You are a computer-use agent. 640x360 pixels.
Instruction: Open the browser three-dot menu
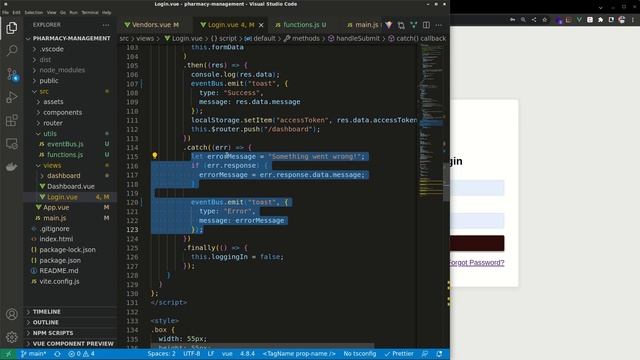pos(633,20)
